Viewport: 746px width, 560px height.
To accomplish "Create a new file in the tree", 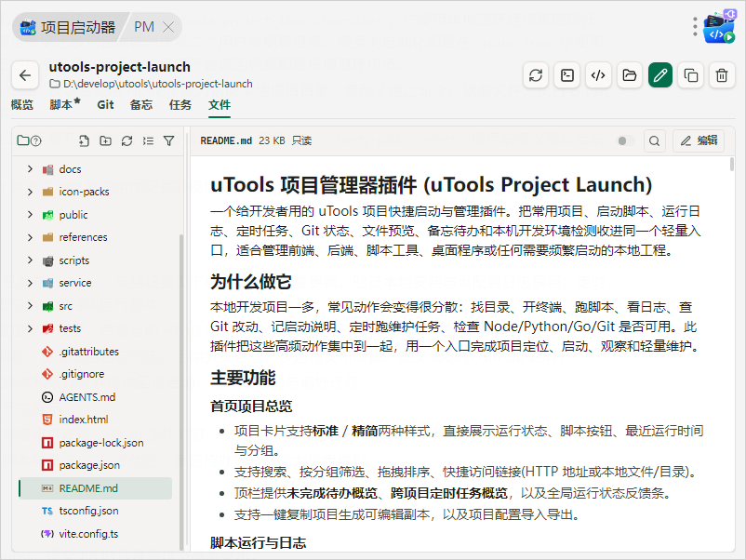I will coord(84,140).
